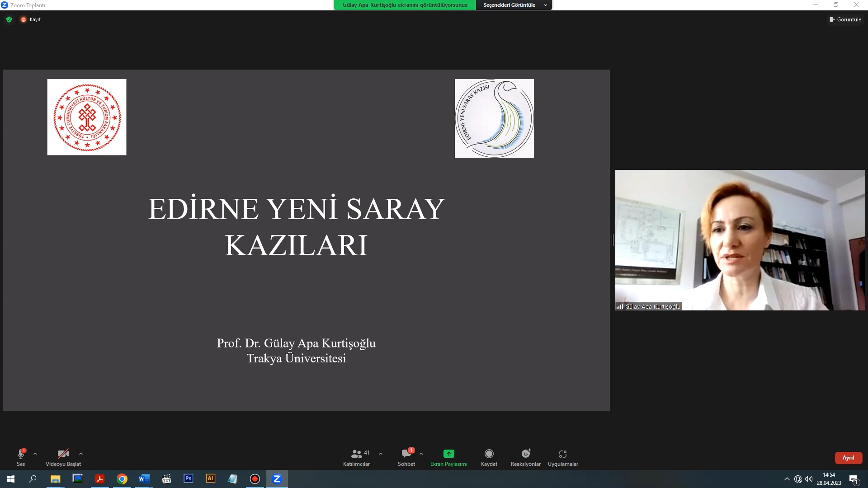
Task: Unmute the microphone with the Ses button
Action: (21, 457)
